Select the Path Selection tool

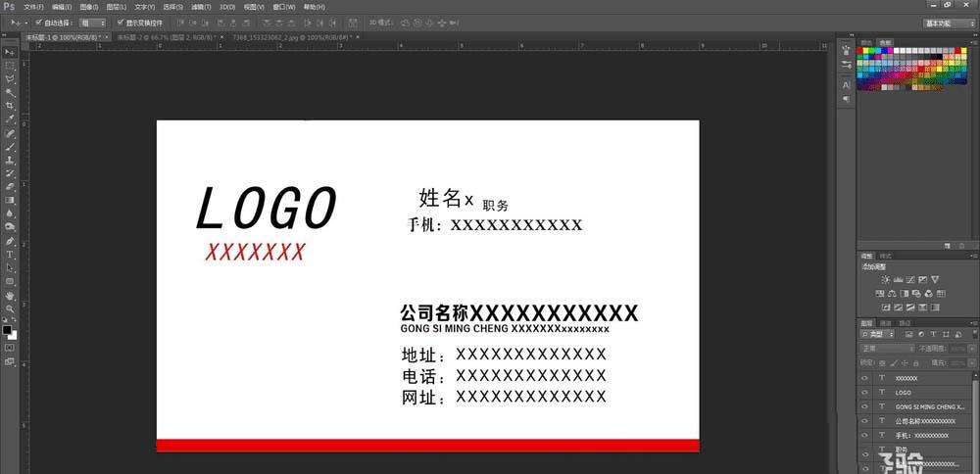pyautogui.click(x=10, y=268)
